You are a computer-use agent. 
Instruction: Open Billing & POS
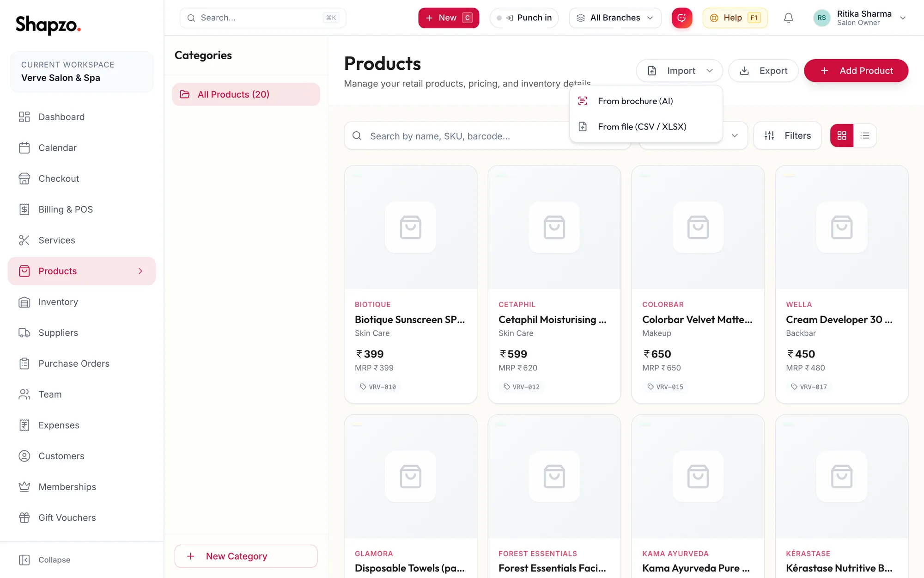coord(82,209)
